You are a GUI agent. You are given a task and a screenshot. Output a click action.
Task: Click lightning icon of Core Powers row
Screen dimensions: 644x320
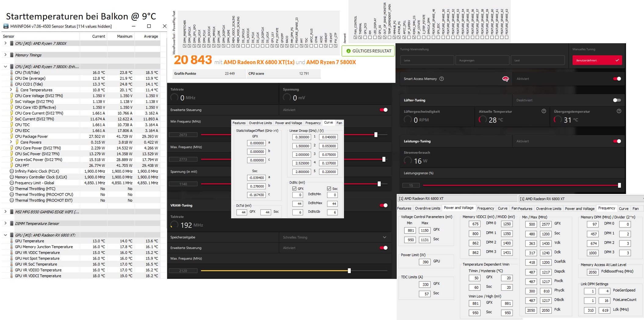pyautogui.click(x=17, y=142)
